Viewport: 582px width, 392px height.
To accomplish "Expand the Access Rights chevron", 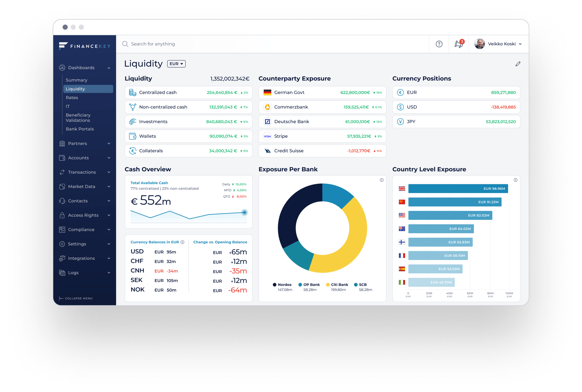I will [109, 215].
